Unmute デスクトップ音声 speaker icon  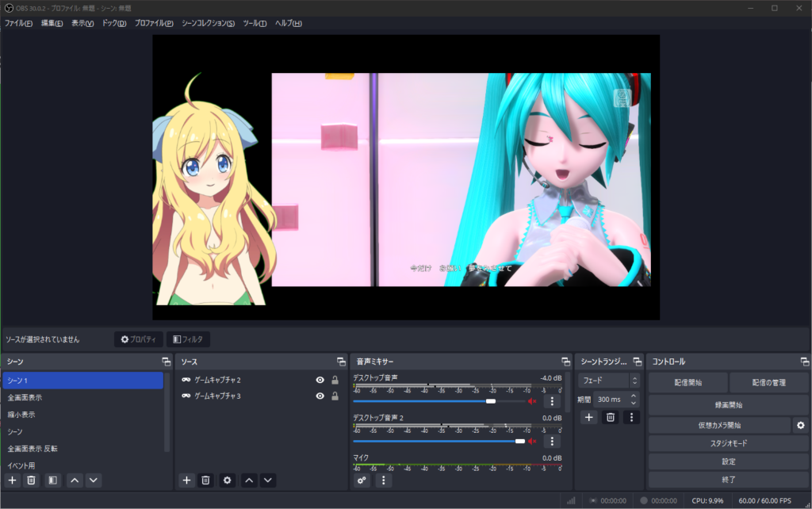[x=532, y=401]
